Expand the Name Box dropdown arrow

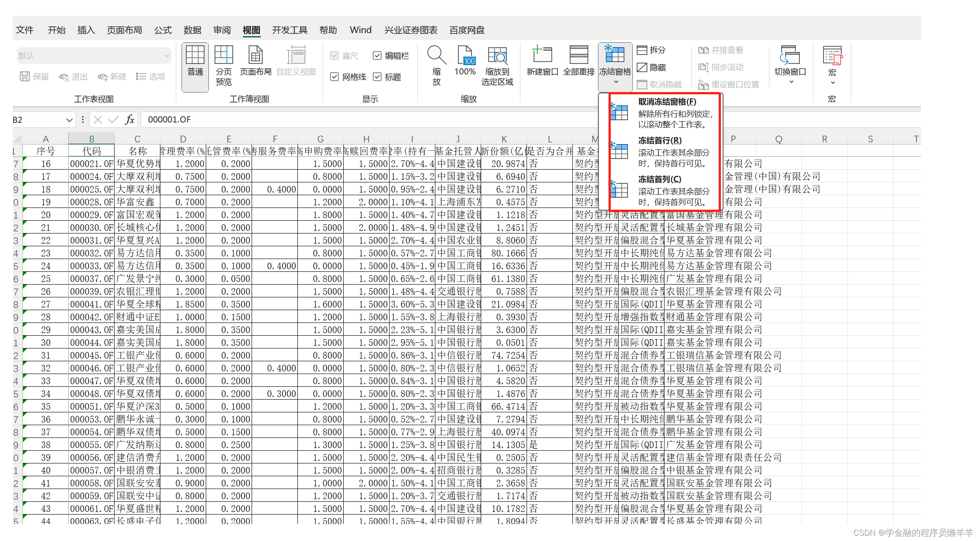click(x=69, y=120)
